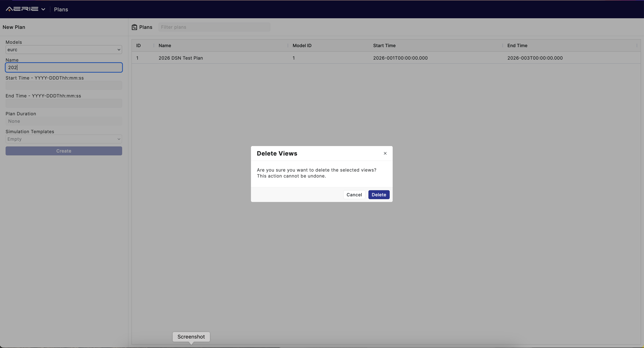Click the Plan Duration field showing None
Image resolution: width=644 pixels, height=348 pixels.
tap(64, 121)
